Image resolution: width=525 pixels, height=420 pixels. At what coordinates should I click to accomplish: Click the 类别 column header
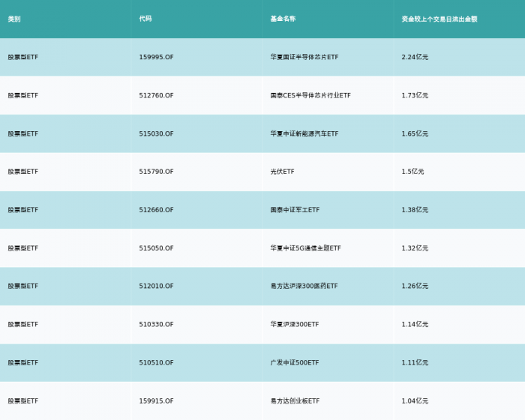pyautogui.click(x=14, y=19)
